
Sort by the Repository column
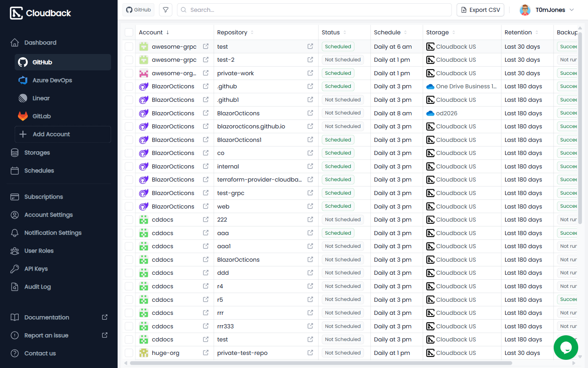[235, 32]
